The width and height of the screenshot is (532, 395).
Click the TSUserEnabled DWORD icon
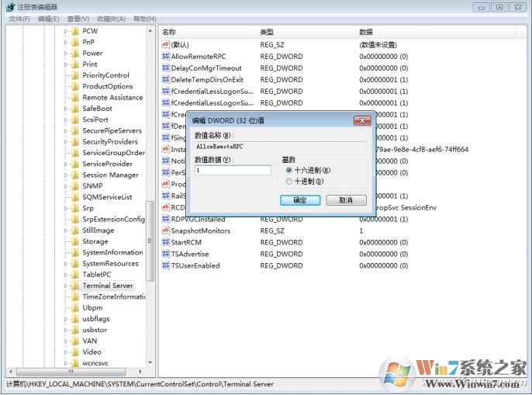[166, 265]
